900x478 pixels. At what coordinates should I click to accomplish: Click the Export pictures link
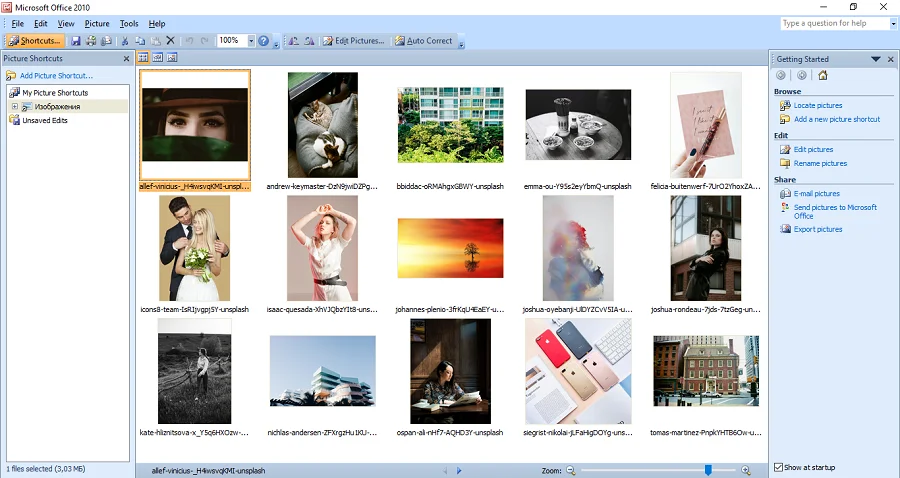(x=818, y=229)
